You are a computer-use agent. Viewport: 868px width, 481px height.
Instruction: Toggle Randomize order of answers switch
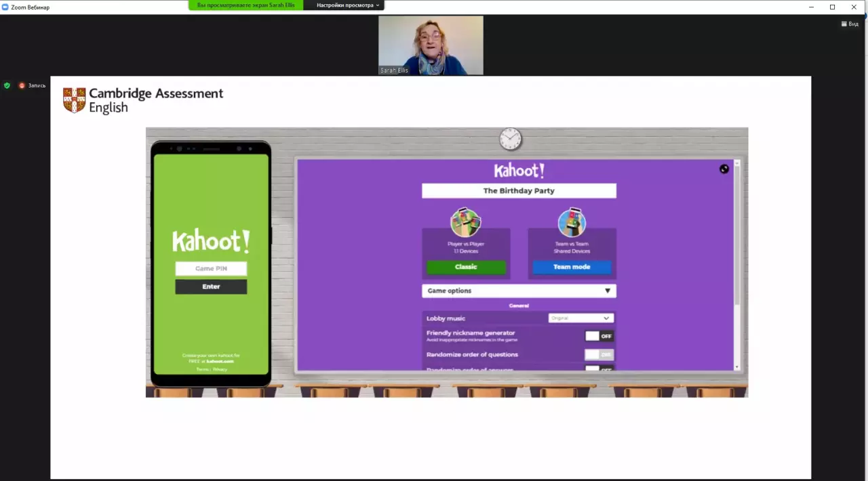tap(599, 369)
